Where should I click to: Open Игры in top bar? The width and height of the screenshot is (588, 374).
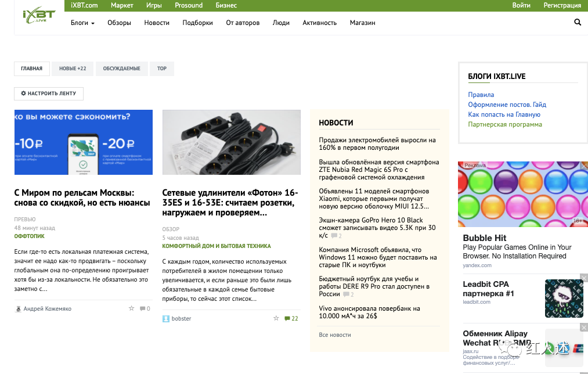point(154,5)
